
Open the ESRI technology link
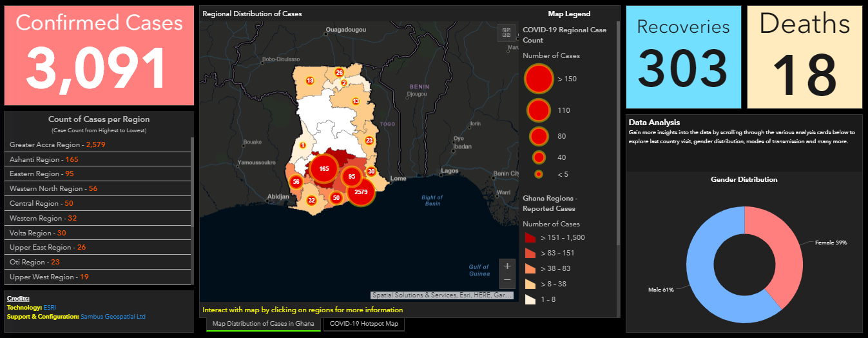coord(50,308)
